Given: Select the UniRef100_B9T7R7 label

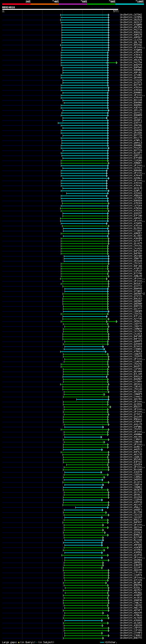Looking at the screenshot, I should (131, 85).
